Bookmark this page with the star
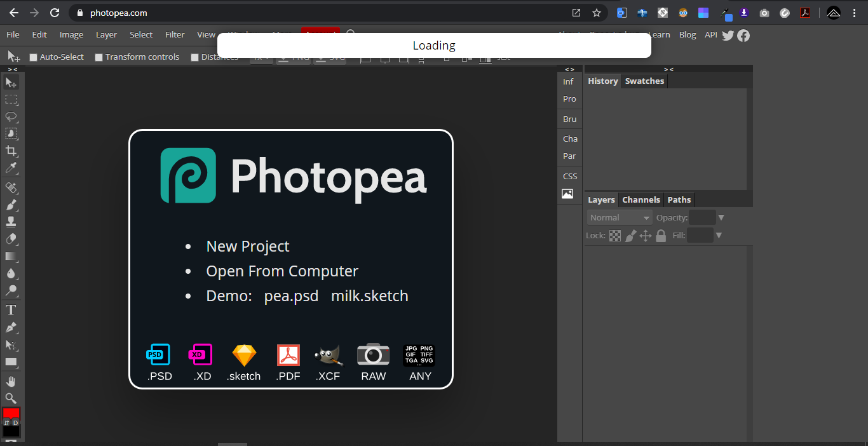The image size is (868, 446). point(597,13)
